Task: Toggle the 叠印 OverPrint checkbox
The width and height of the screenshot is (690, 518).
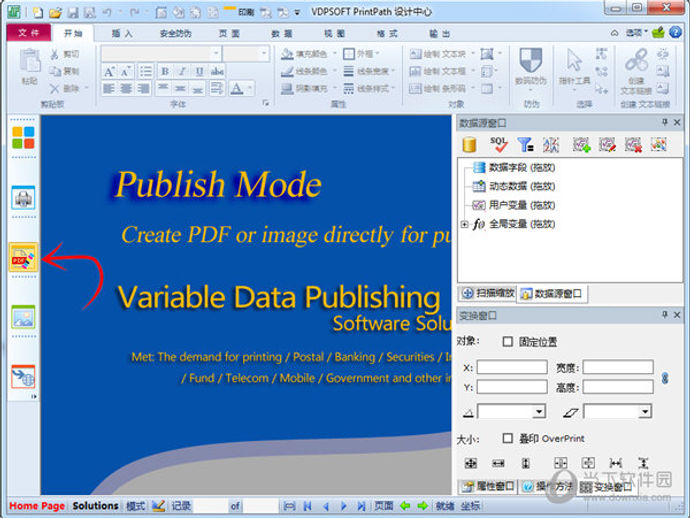Action: tap(507, 438)
